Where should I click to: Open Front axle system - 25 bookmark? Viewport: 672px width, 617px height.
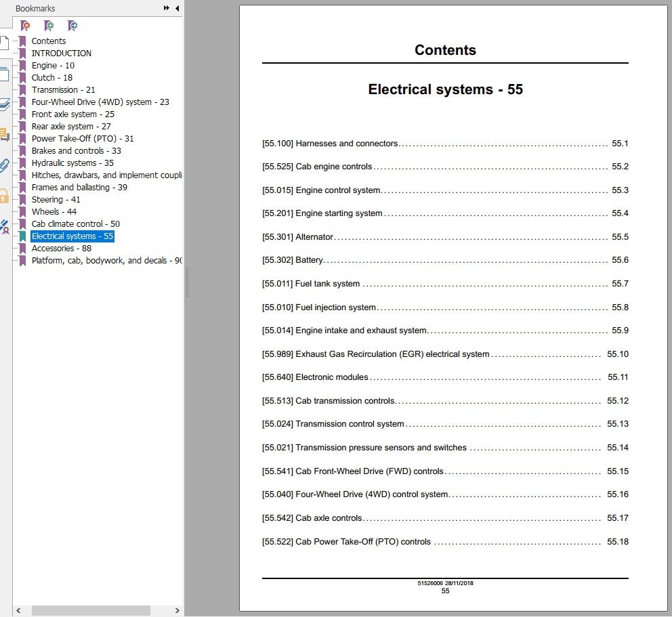(x=73, y=114)
